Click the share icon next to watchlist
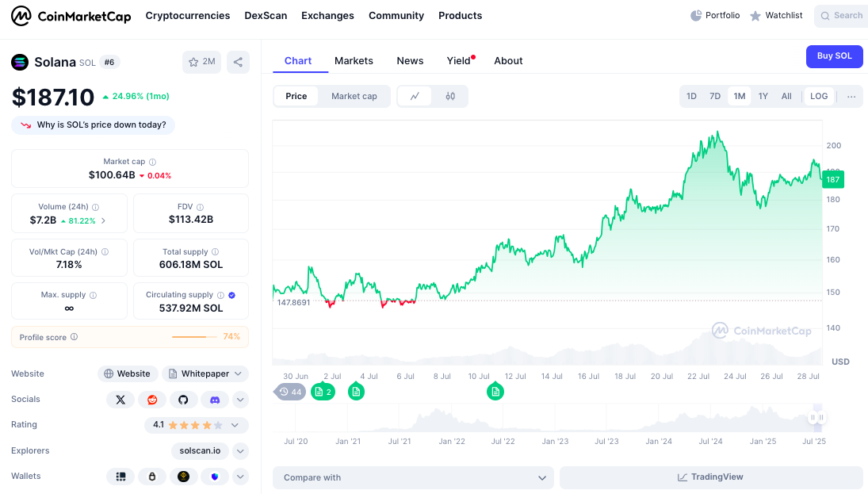Viewport: 868px width, 494px height. (x=238, y=62)
